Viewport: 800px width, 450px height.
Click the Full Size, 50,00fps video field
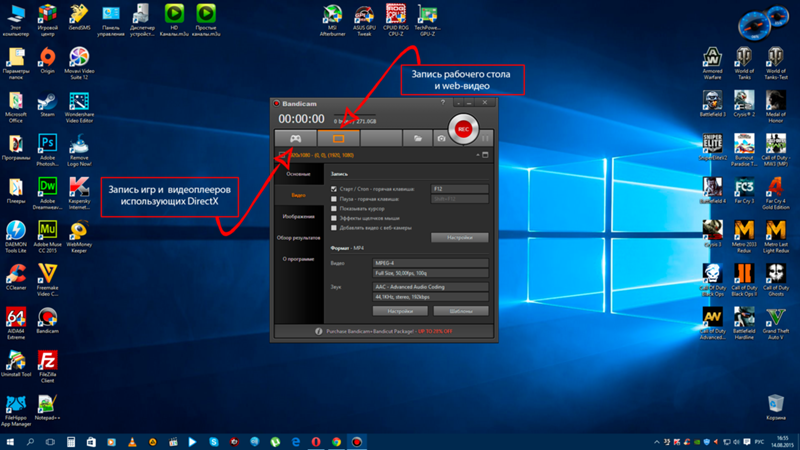430,273
